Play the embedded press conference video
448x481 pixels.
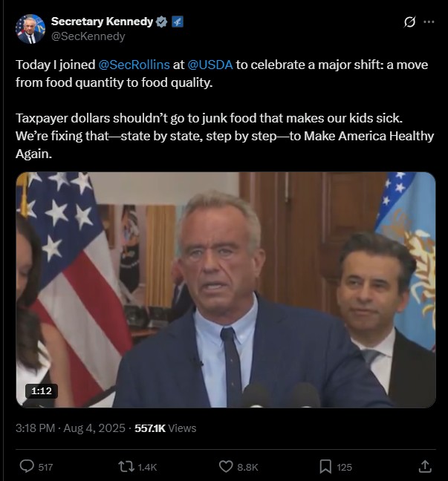tap(226, 290)
